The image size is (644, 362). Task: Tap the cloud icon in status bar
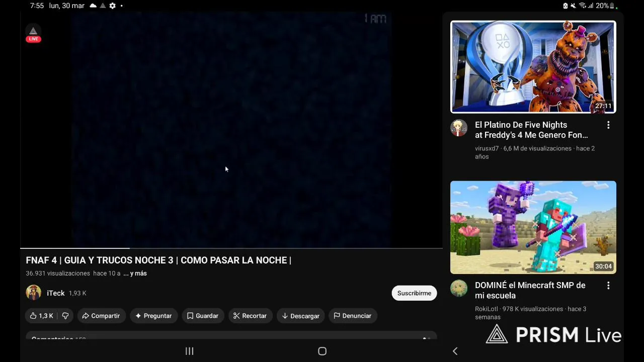click(x=93, y=6)
